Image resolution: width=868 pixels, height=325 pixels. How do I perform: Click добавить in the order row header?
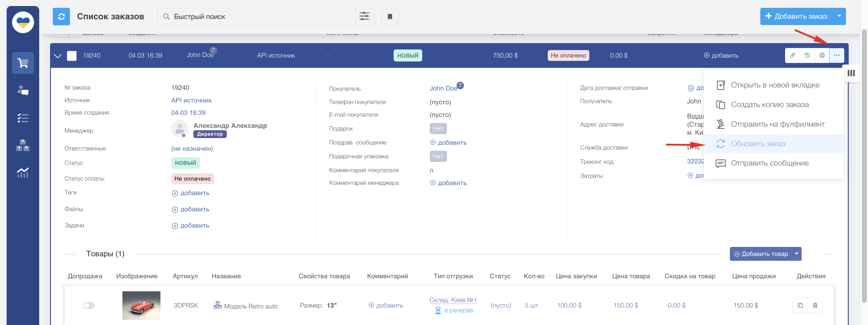coord(721,55)
